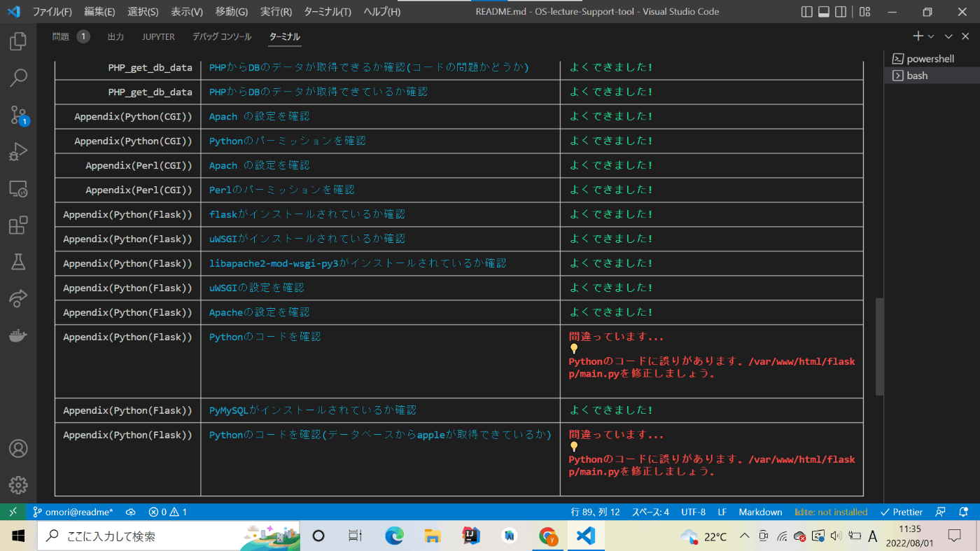This screenshot has width=980, height=551.
Task: Click the terminal vertical scrollbar thumb
Action: (x=880, y=347)
